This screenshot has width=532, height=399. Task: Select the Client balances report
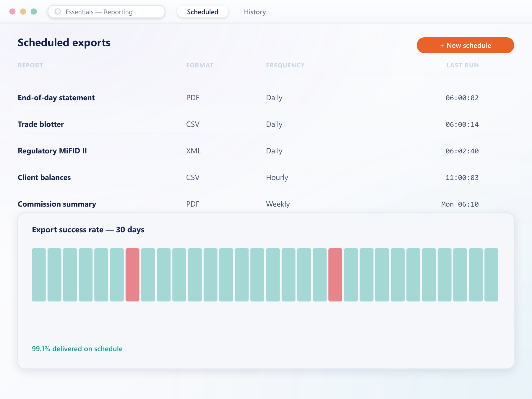click(x=44, y=178)
